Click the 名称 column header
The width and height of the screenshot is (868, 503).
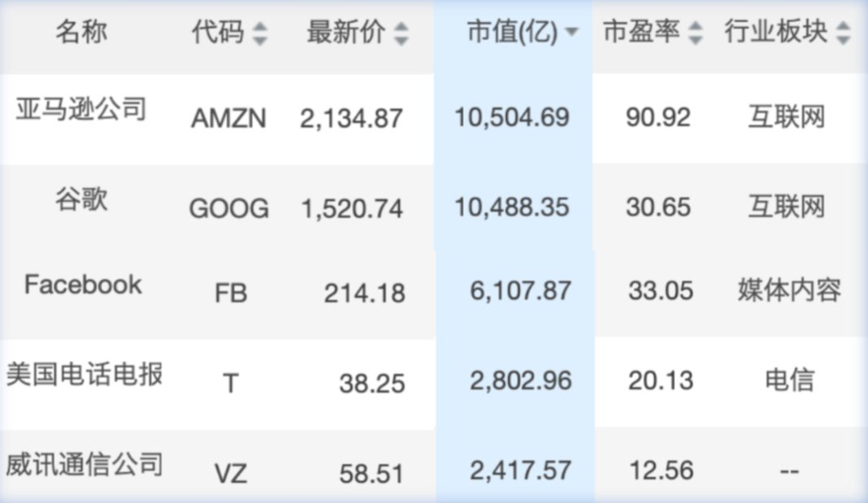click(x=81, y=33)
